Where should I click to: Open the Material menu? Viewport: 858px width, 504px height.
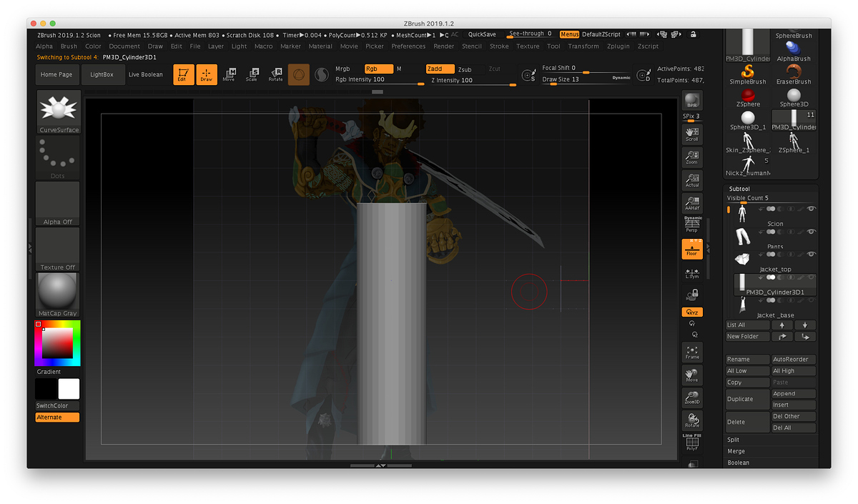point(320,46)
